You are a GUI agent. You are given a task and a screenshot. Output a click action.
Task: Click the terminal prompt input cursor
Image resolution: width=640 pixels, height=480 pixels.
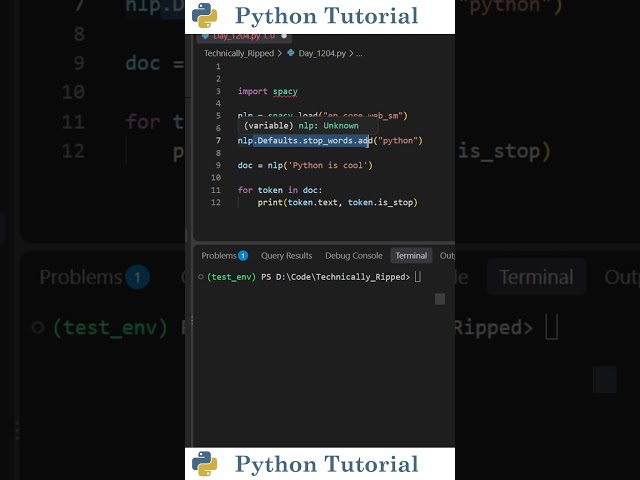(418, 277)
